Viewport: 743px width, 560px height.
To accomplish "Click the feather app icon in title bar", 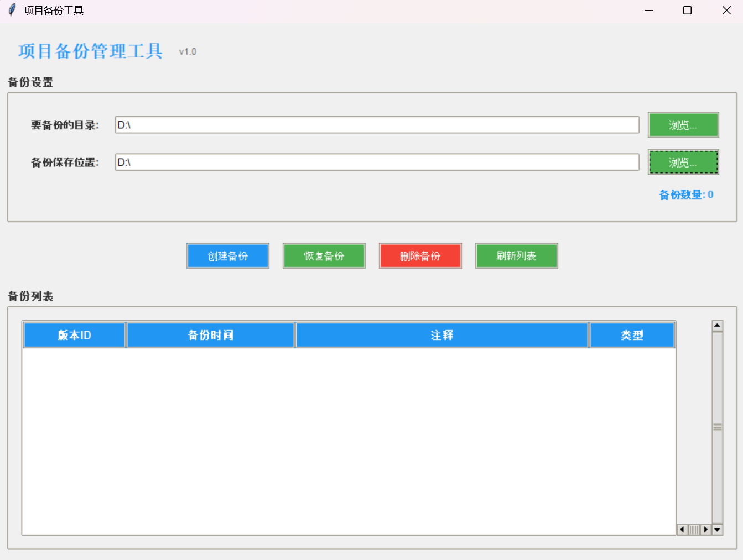I will click(x=12, y=11).
